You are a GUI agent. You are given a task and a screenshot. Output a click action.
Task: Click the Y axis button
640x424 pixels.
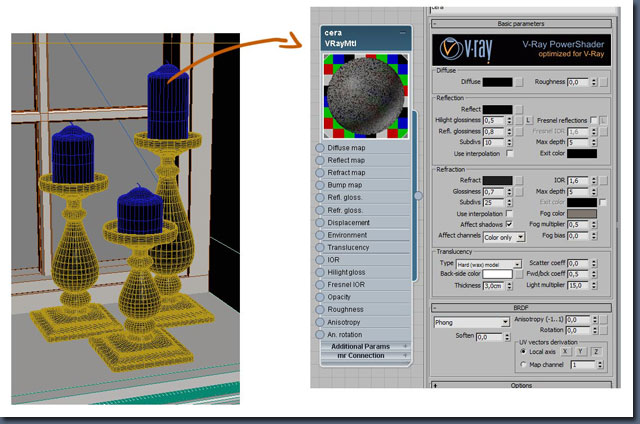[580, 351]
